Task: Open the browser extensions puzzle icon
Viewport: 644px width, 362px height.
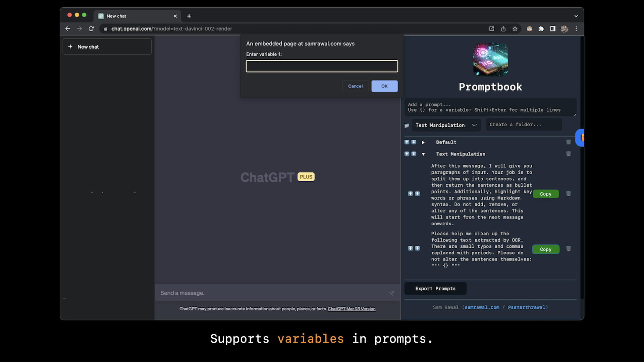Action: [x=541, y=29]
